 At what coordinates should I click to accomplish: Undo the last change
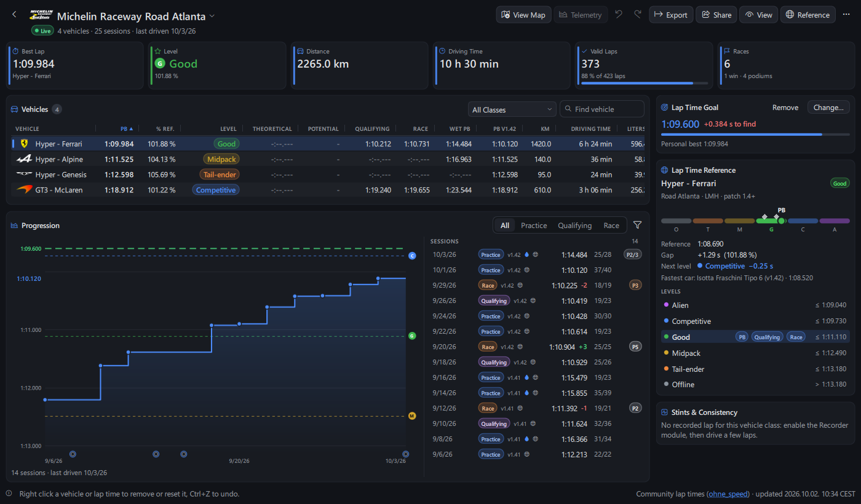(x=619, y=15)
